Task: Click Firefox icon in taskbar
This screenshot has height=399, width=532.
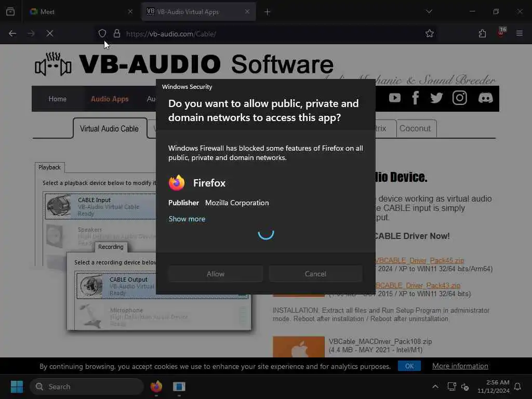Action: 156,387
